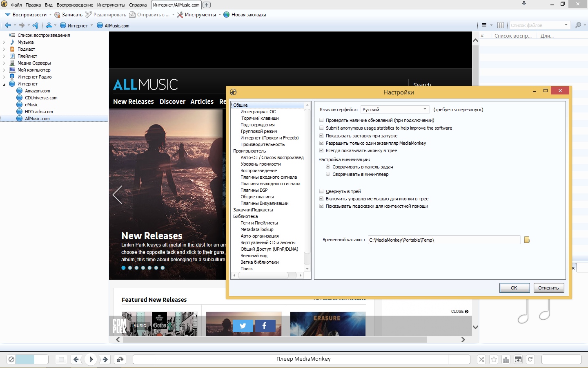Viewport: 588px width, 368px height.
Task: Select Плагины DSP settings category
Action: [254, 190]
